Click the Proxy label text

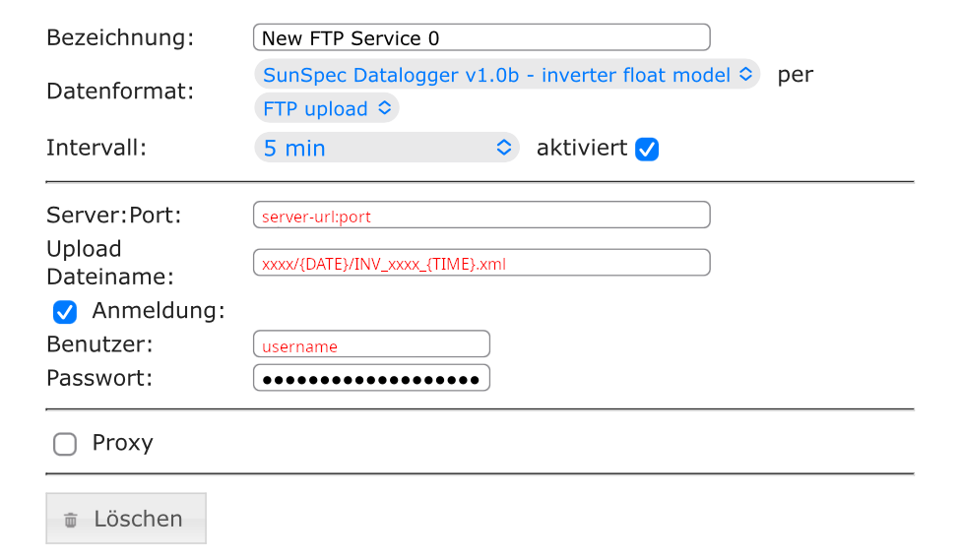tap(122, 443)
